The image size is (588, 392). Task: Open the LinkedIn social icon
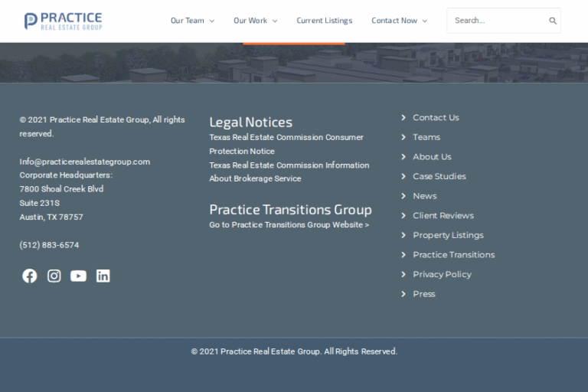pos(103,276)
